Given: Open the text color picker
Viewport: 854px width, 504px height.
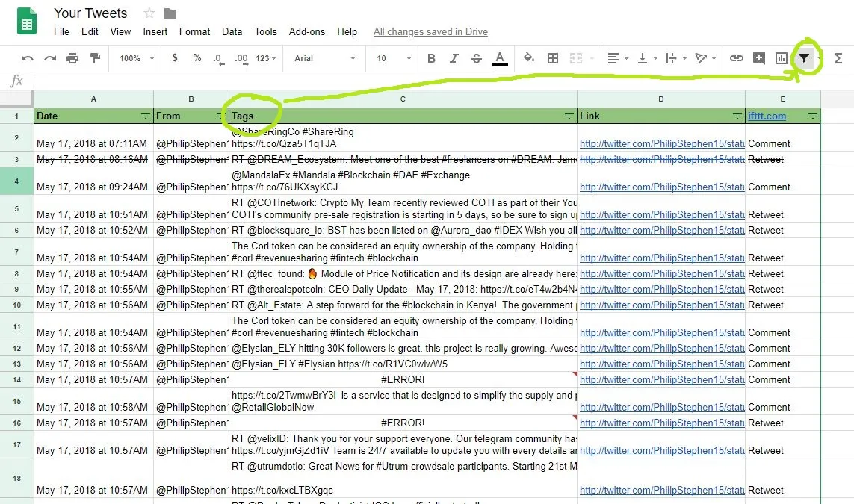Looking at the screenshot, I should click(x=500, y=58).
